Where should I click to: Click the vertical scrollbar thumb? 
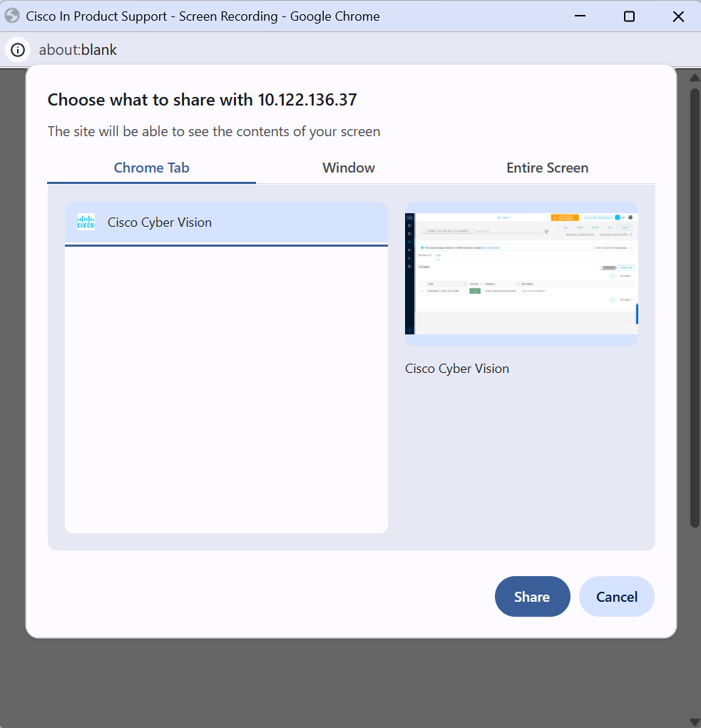[695, 307]
